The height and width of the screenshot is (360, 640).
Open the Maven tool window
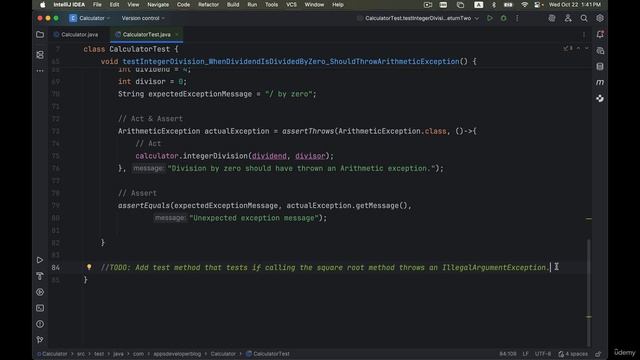pyautogui.click(x=600, y=82)
